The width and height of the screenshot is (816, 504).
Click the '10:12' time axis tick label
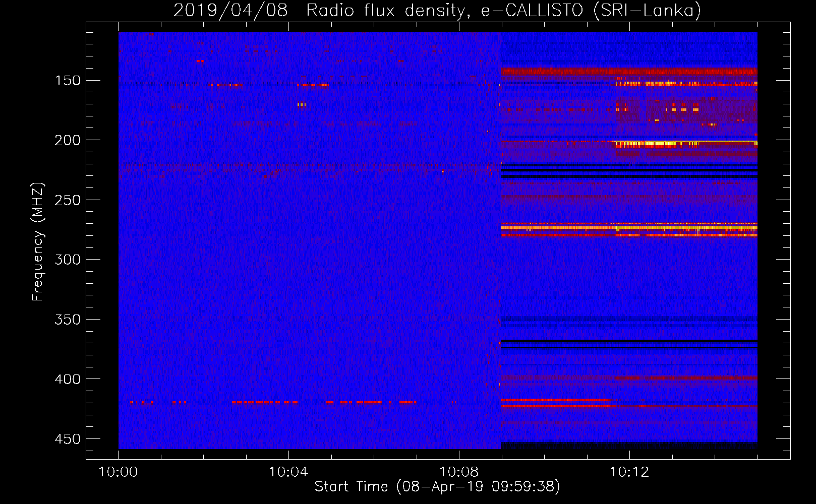(x=629, y=472)
